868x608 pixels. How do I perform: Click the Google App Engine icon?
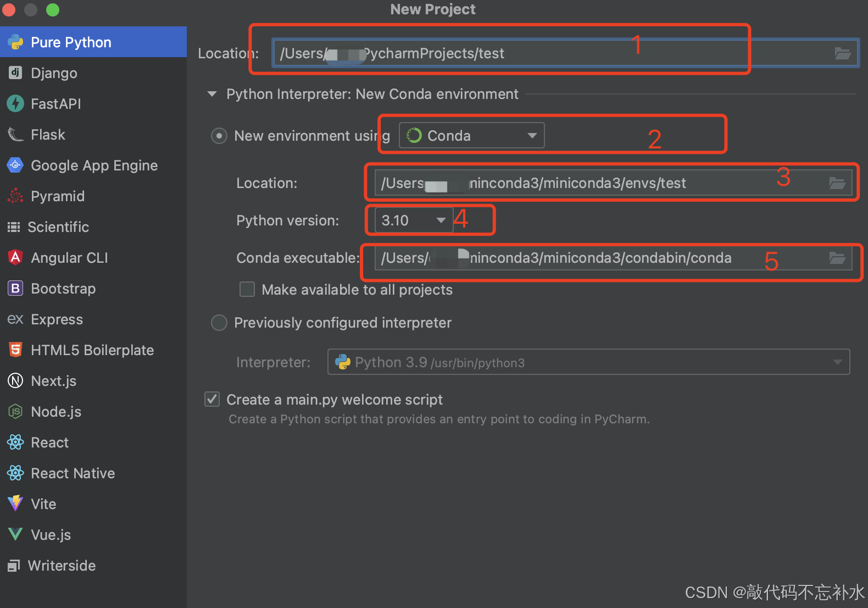coord(15,165)
